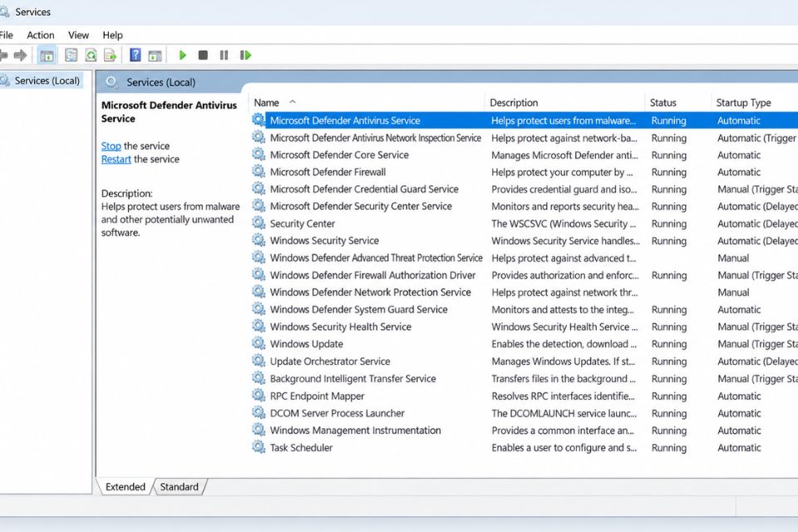Viewport: 798px width, 532px height.
Task: Sort by the Status column header
Action: point(677,102)
